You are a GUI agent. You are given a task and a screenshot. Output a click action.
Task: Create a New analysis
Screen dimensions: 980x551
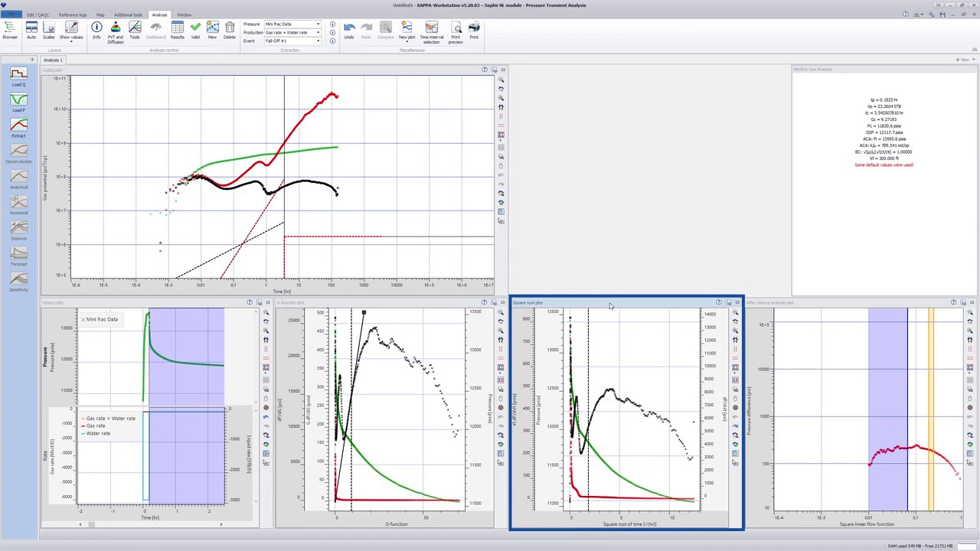(212, 31)
